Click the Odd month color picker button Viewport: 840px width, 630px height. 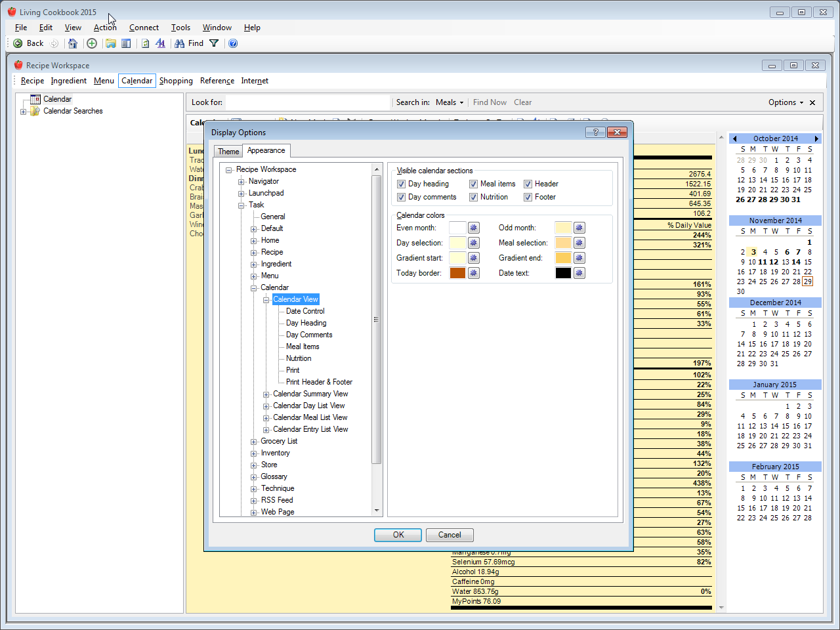tap(579, 228)
